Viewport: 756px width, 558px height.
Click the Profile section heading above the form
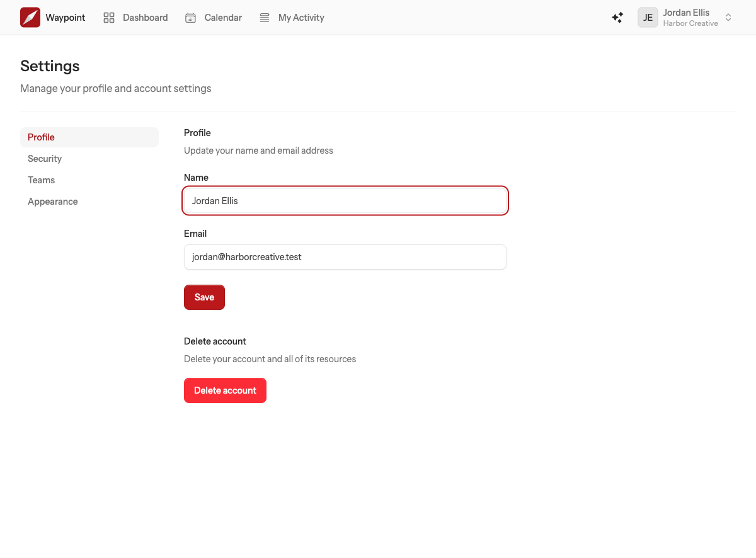(x=197, y=133)
